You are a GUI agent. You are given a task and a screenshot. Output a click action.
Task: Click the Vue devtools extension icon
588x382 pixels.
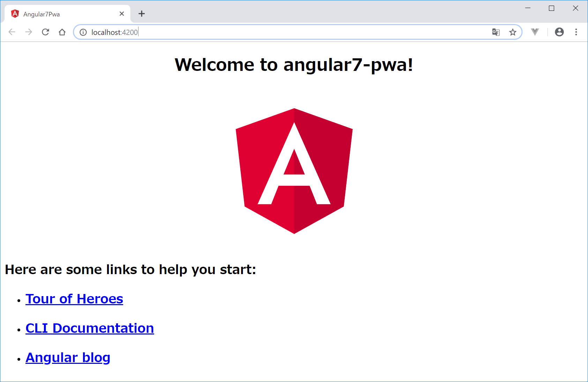[x=535, y=32]
